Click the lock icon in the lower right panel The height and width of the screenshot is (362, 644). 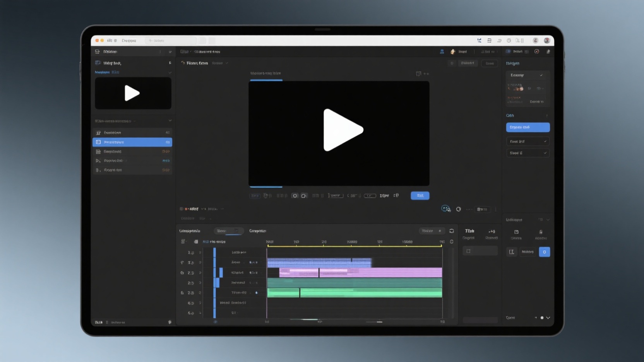tap(541, 232)
